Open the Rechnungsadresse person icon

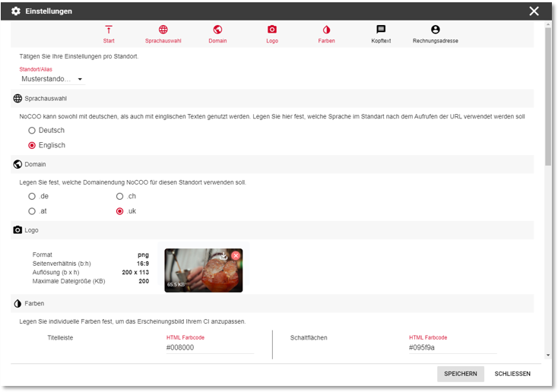(x=436, y=30)
